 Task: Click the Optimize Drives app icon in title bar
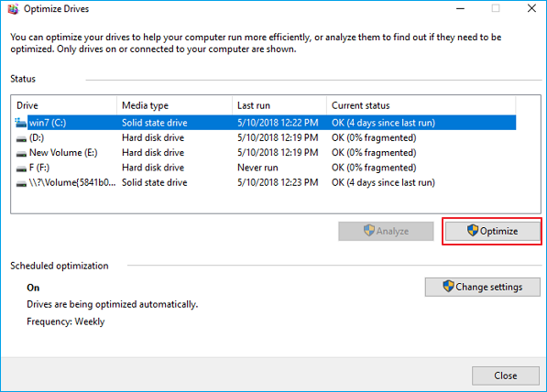point(13,8)
